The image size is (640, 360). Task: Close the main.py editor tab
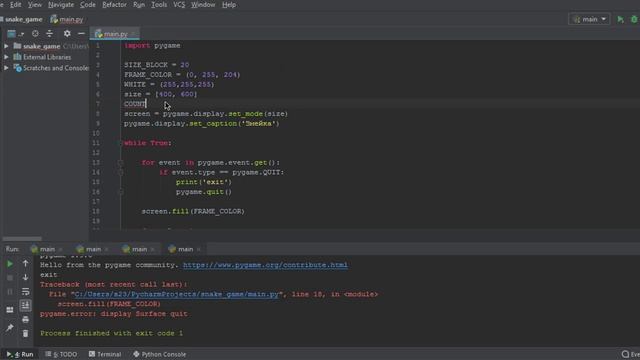point(133,34)
